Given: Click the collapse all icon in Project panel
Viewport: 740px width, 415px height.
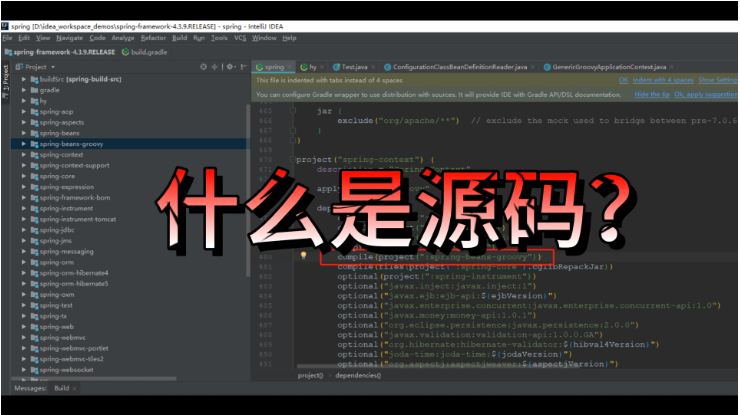Looking at the screenshot, I should point(215,67).
